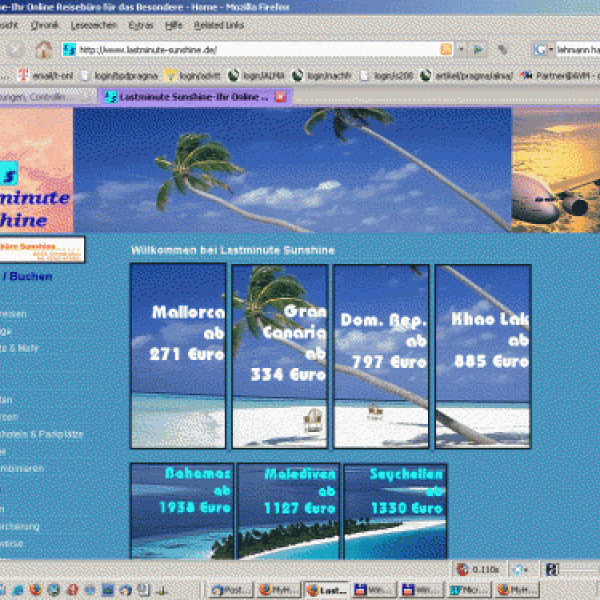600x600 pixels.
Task: Open the Dom. Rep. ab 797 Euro offer
Action: tap(381, 356)
